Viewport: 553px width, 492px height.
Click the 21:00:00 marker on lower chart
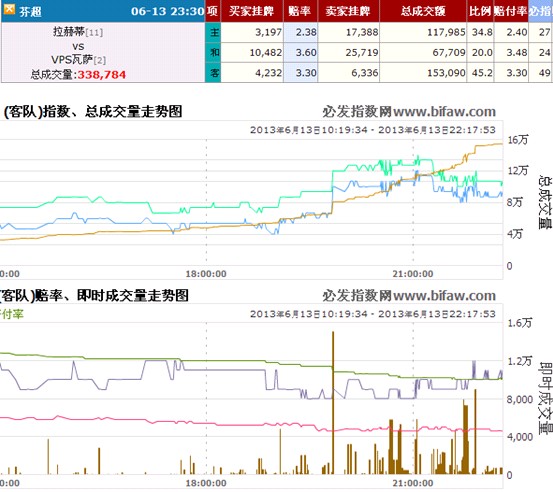(x=413, y=483)
